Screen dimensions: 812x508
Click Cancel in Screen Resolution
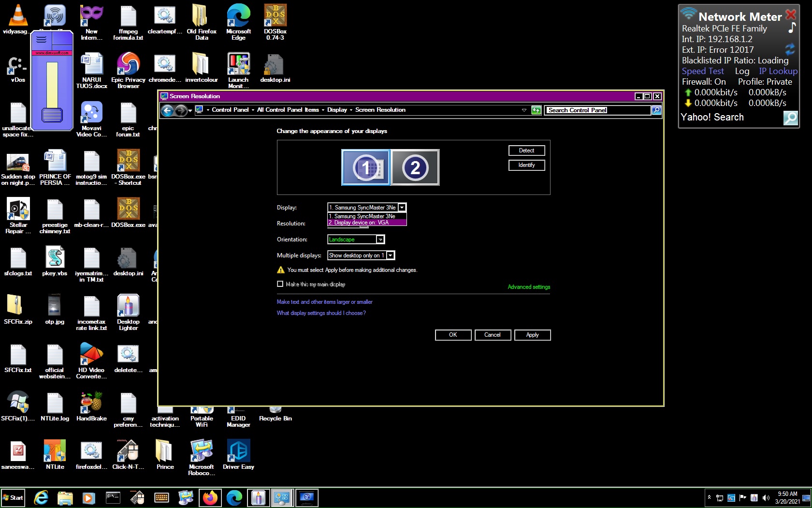[x=493, y=335]
